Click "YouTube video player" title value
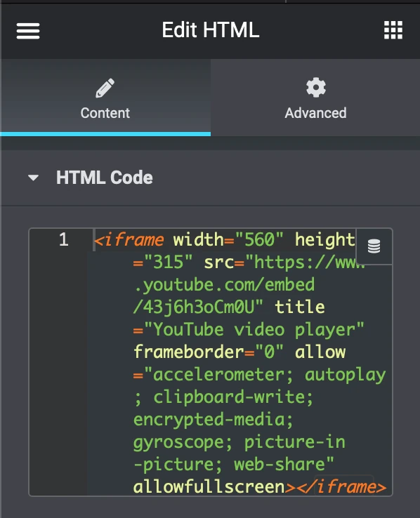The width and height of the screenshot is (420, 518). [x=254, y=330]
